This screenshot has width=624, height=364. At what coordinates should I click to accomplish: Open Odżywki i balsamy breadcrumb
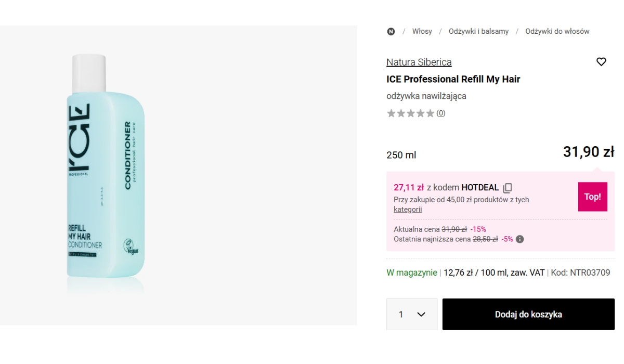coord(478,31)
